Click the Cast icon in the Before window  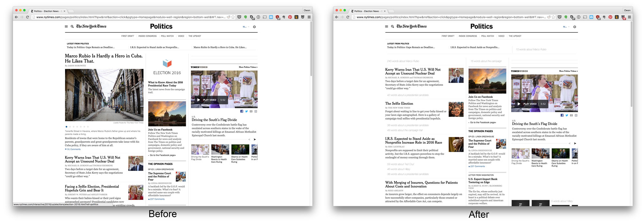click(265, 17)
